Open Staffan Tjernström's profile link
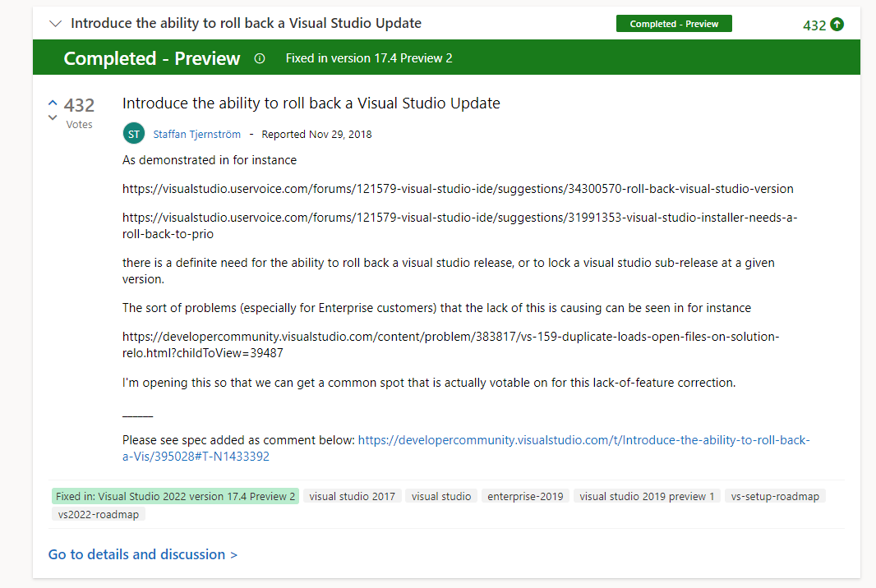Image resolution: width=876 pixels, height=588 pixels. (x=196, y=134)
